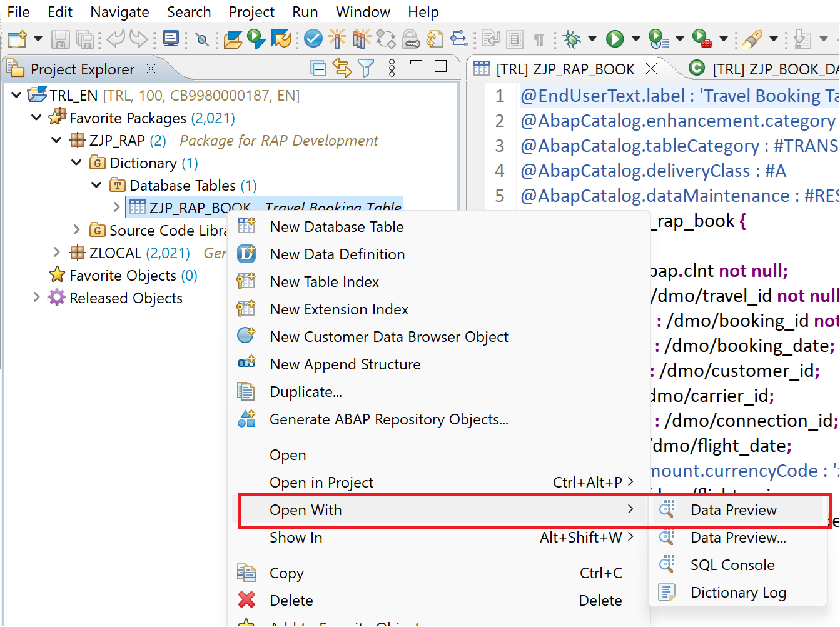This screenshot has height=627, width=840.
Task: Collapse the ZJP_RAP package node
Action: click(x=56, y=140)
